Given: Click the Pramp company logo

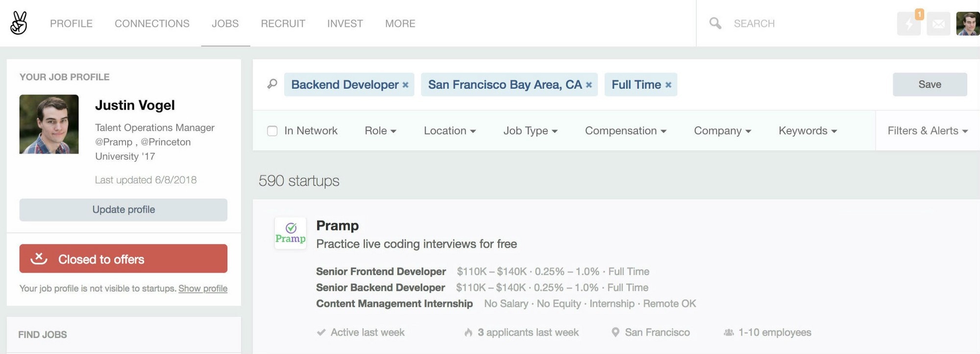Looking at the screenshot, I should pyautogui.click(x=290, y=233).
